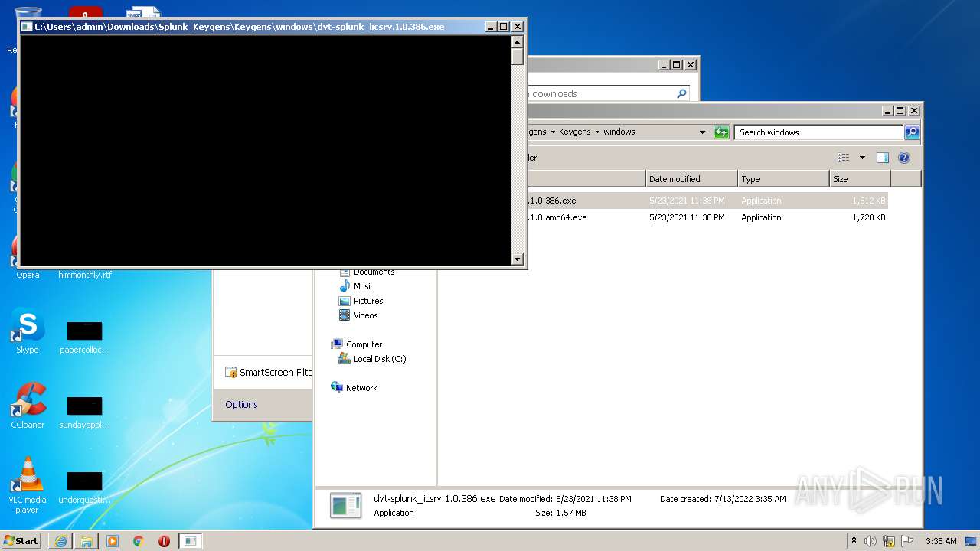Close the dvt-splunk_licsrv console window
This screenshot has width=980, height=551.
tap(518, 26)
